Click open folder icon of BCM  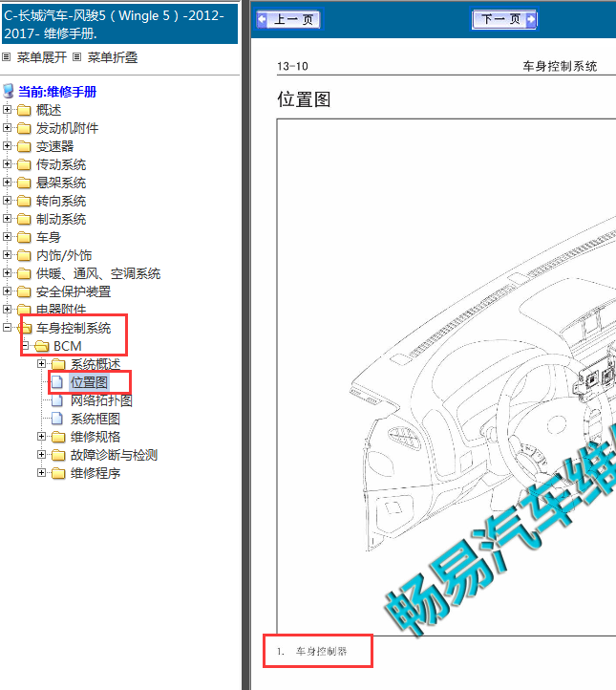pyautogui.click(x=42, y=346)
